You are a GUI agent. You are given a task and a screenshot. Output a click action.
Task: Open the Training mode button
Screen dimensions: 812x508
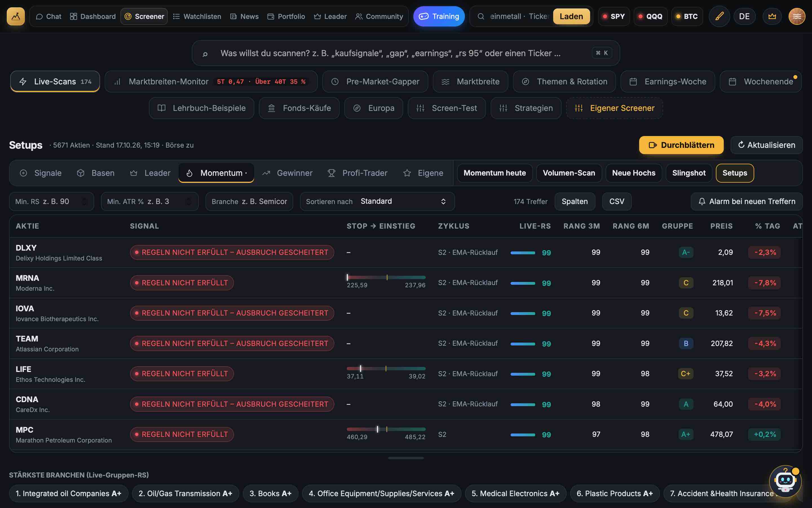coord(438,16)
